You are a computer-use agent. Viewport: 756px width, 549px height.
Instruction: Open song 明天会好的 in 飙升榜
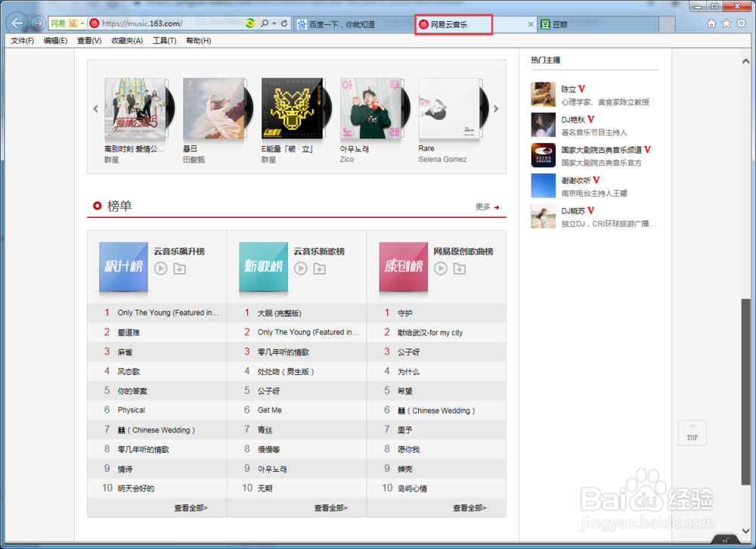pos(136,489)
